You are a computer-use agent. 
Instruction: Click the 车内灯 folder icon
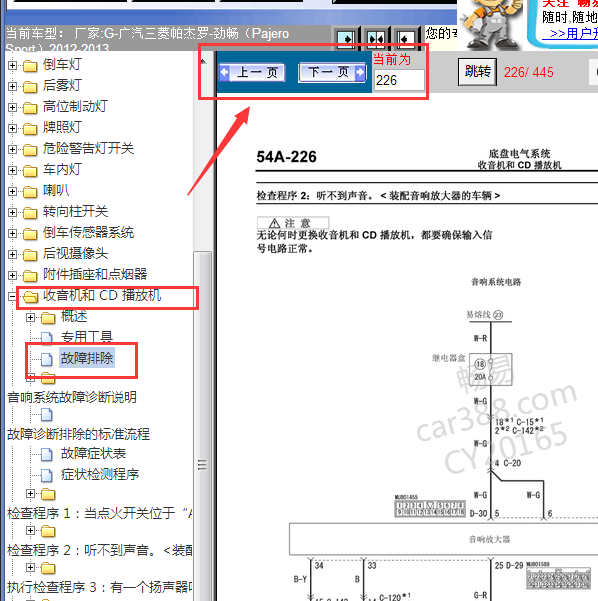tap(30, 170)
